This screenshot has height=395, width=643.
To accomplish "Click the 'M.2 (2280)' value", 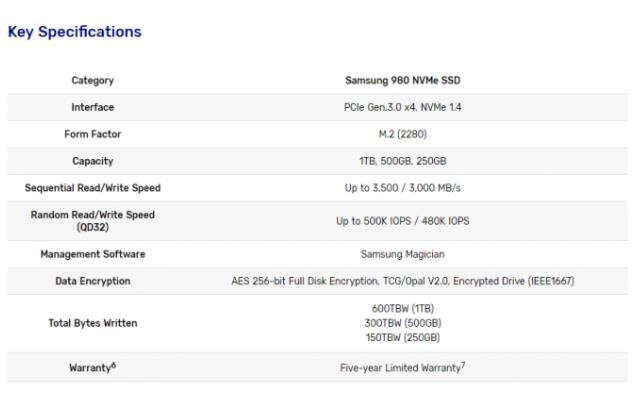I will [402, 134].
